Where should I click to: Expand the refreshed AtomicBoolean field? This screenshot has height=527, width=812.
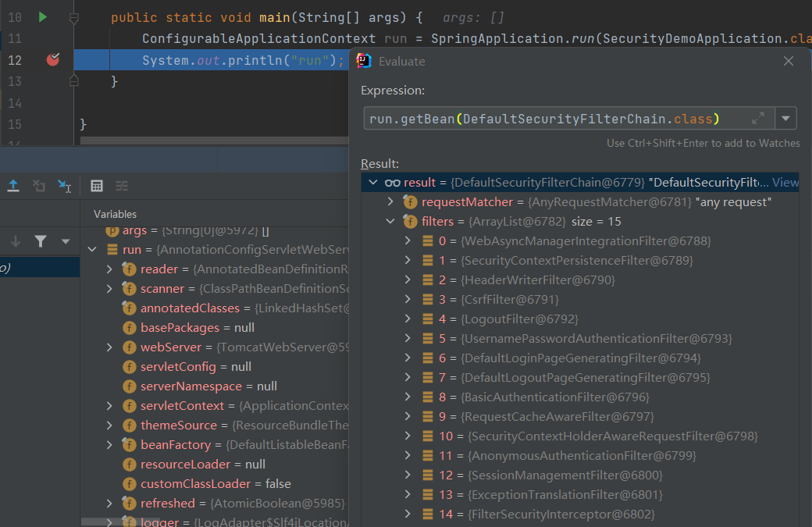109,503
